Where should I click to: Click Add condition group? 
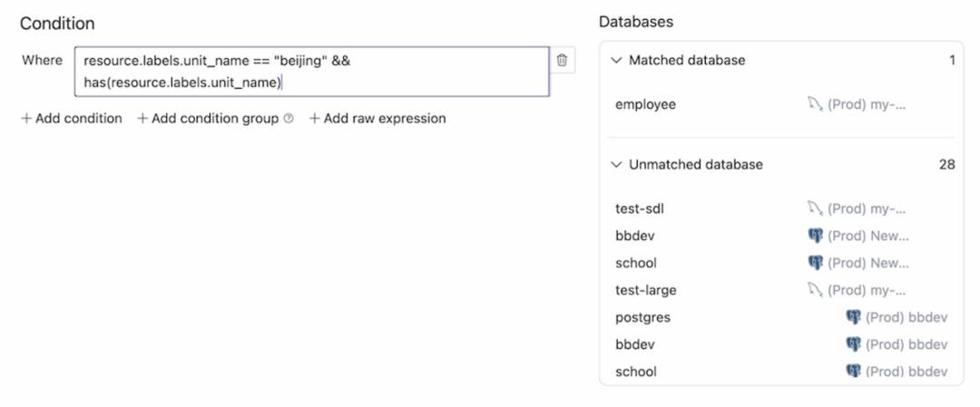[208, 119]
